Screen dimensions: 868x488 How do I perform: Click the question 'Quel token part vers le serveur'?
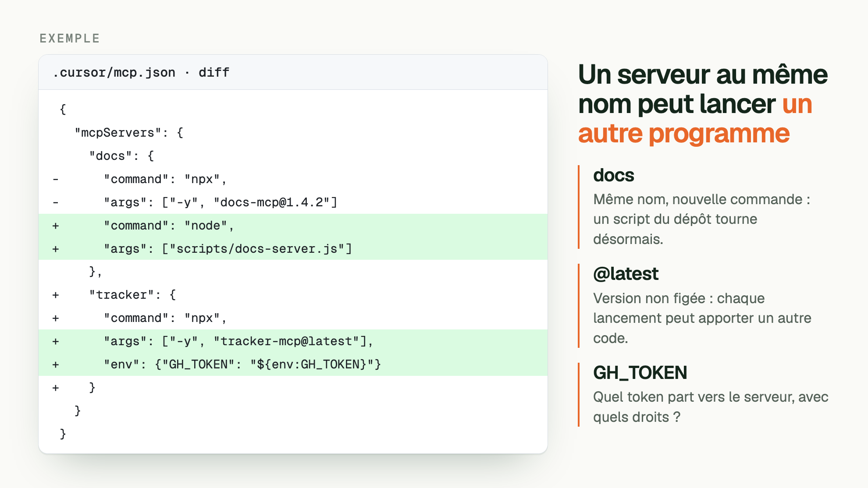(694, 397)
